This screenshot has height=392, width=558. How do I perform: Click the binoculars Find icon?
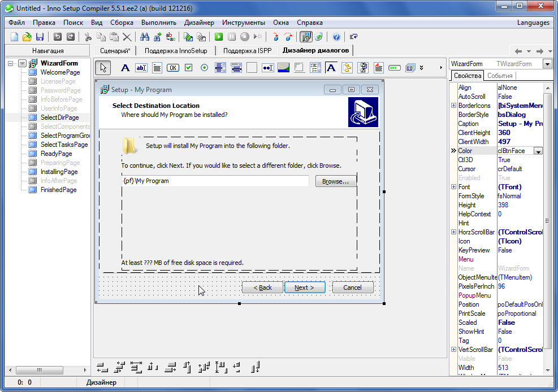(x=144, y=37)
